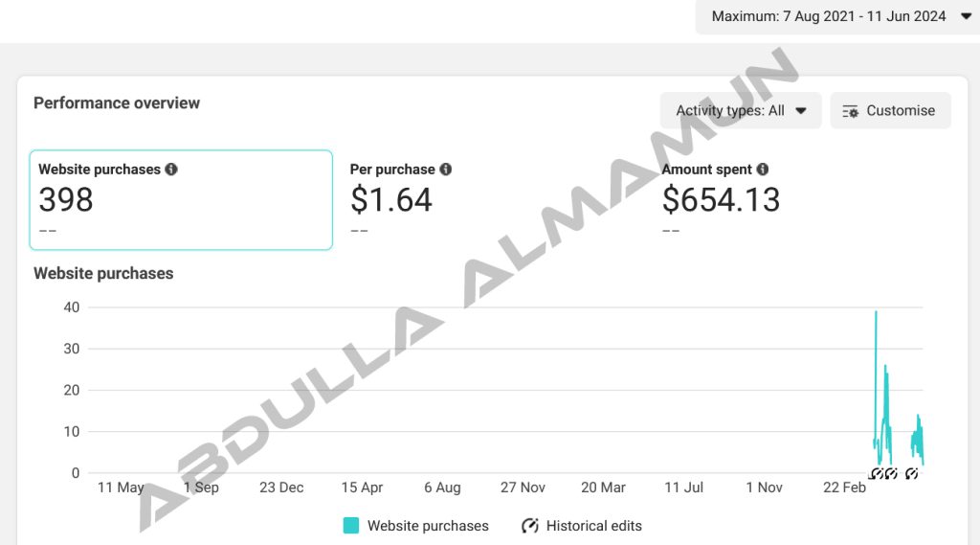
Task: Click info icon beside Website purchases metric
Action: [x=171, y=170]
